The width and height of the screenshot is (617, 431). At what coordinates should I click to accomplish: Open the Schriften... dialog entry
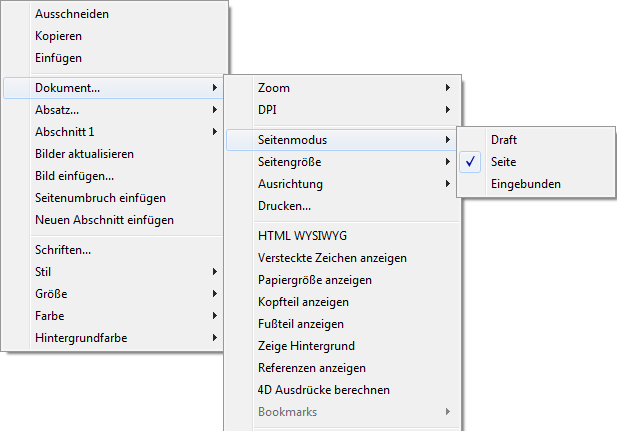click(x=63, y=250)
